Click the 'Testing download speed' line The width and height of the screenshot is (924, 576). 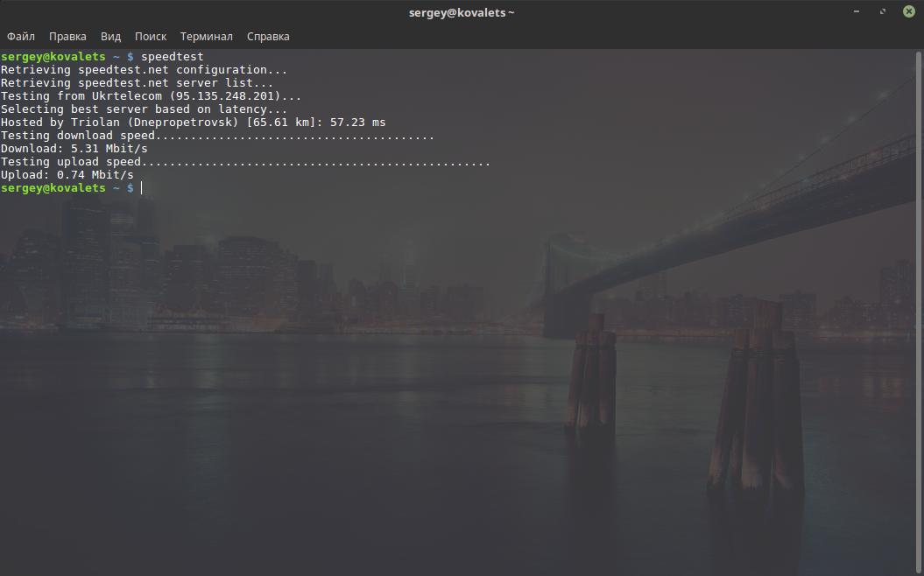pyautogui.click(x=217, y=136)
